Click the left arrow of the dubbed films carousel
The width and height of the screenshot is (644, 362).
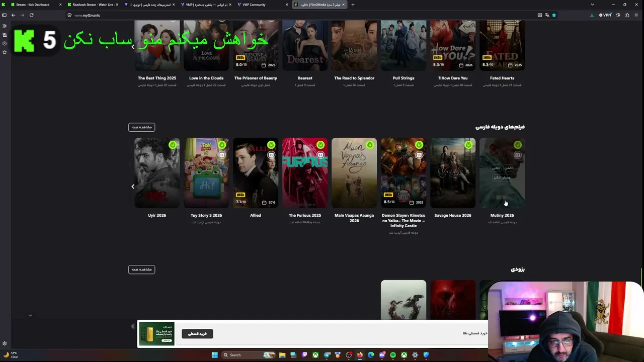133,187
